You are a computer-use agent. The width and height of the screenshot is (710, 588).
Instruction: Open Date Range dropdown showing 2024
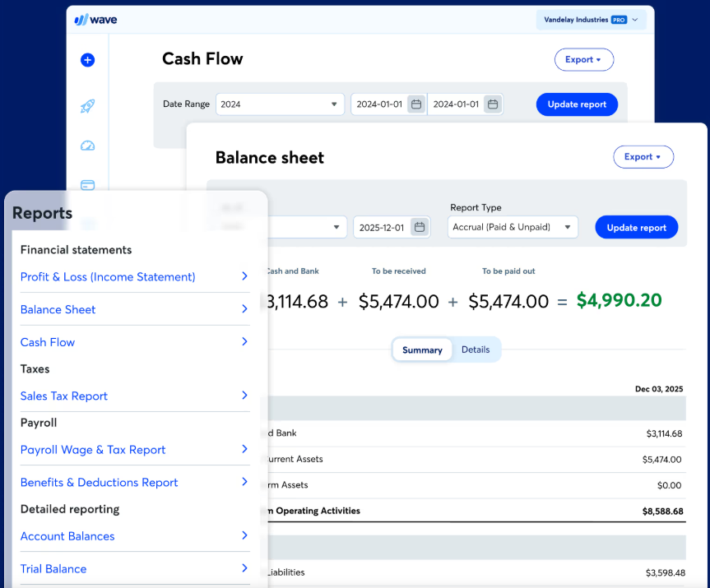(x=280, y=104)
